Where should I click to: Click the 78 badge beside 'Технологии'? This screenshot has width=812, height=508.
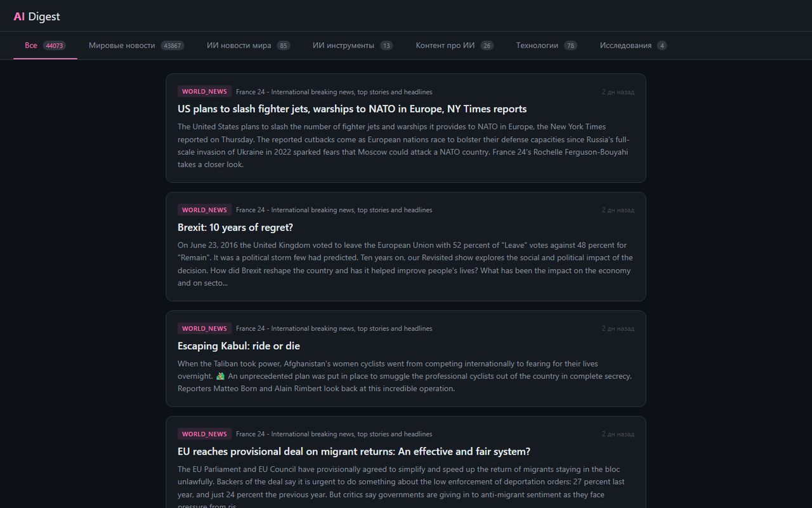click(571, 46)
